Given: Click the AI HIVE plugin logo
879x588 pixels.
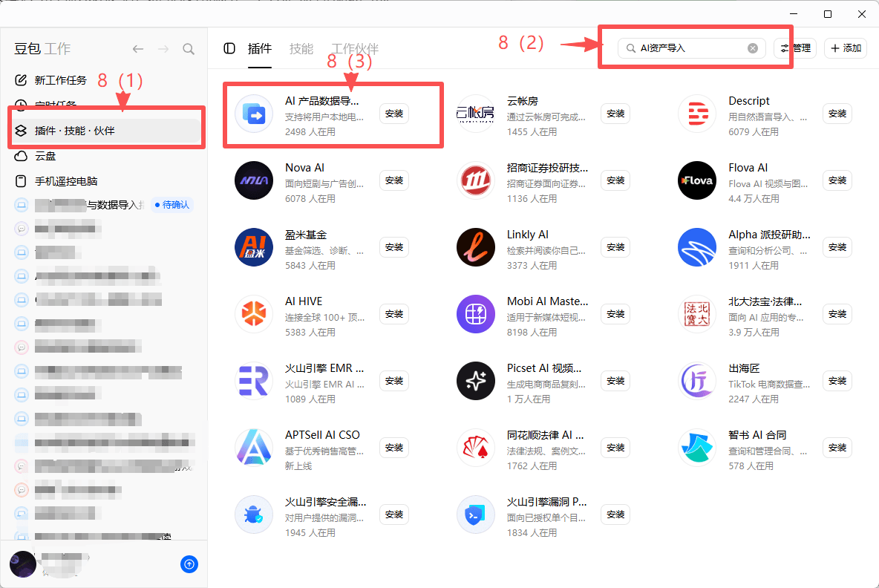Looking at the screenshot, I should coord(254,314).
